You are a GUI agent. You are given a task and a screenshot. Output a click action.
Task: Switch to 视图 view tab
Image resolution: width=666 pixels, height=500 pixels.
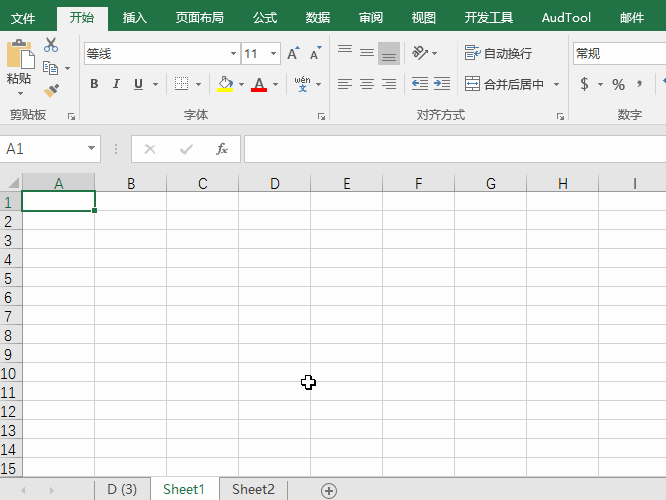[x=423, y=18]
